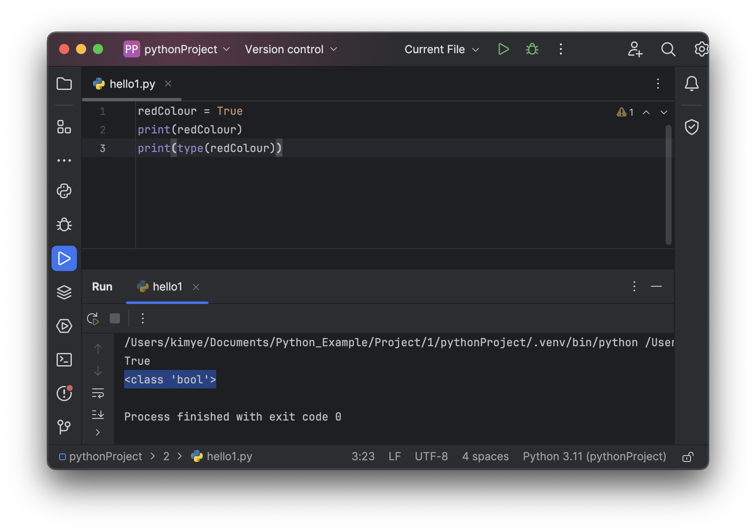The width and height of the screenshot is (756, 532).
Task: Open the Current File run configuration dropdown
Action: pyautogui.click(x=441, y=49)
